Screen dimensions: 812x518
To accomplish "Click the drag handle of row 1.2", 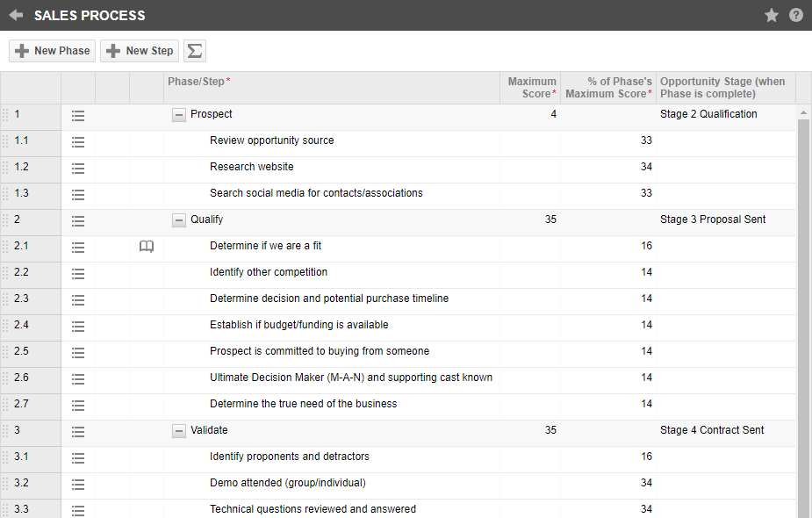I will click(x=5, y=168).
